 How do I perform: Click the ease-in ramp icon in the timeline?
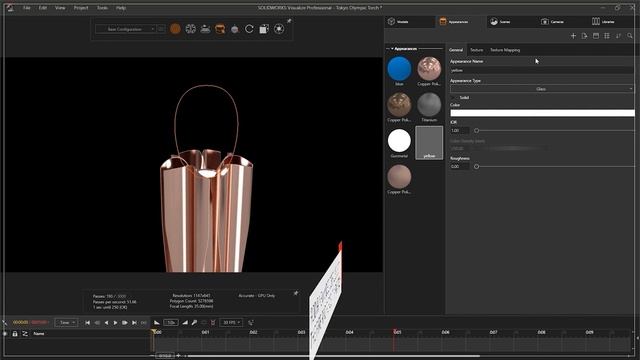click(x=185, y=322)
